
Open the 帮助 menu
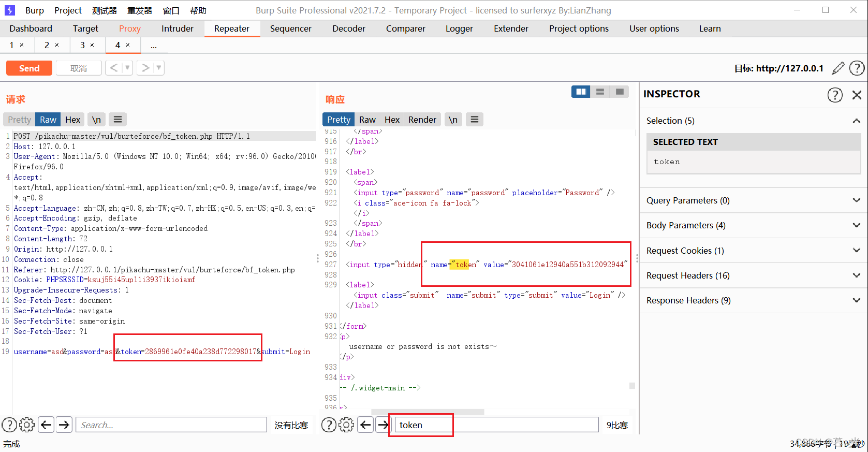[198, 10]
